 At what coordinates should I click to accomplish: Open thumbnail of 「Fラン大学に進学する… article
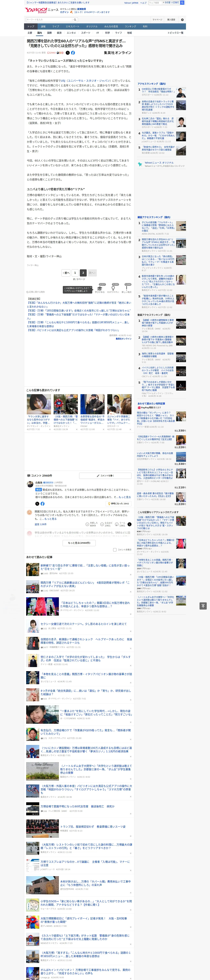click(x=39, y=404)
